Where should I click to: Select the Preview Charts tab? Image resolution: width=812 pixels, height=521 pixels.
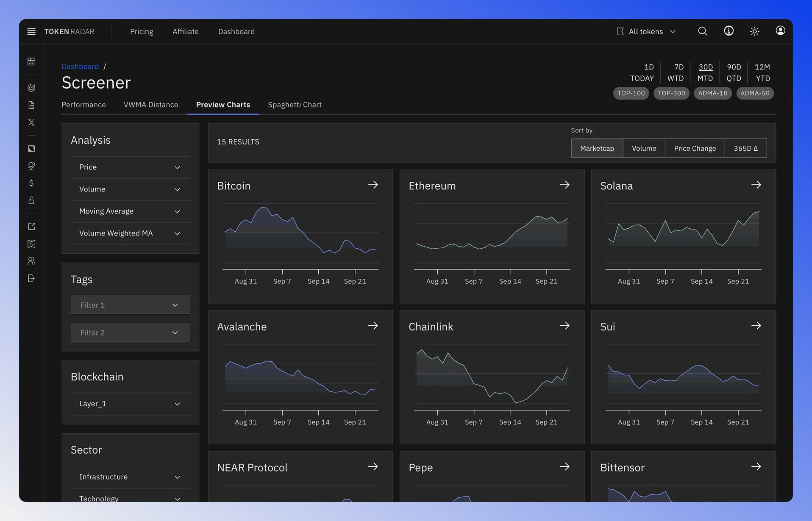pos(223,105)
